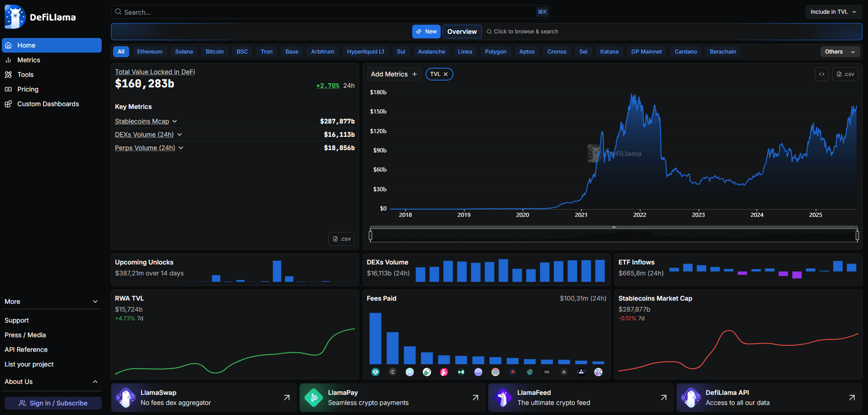Open Metrics via its bar-chart sidebar icon
Screen dimensions: 868x415
point(8,60)
